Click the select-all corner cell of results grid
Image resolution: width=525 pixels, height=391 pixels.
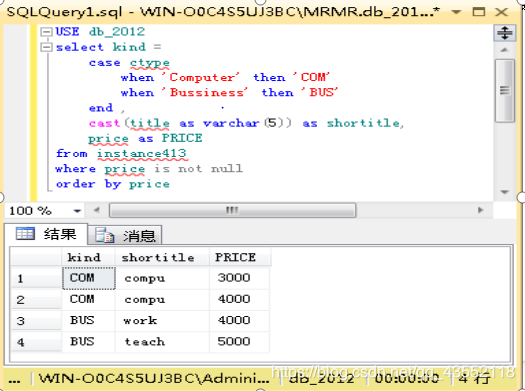(x=36, y=257)
